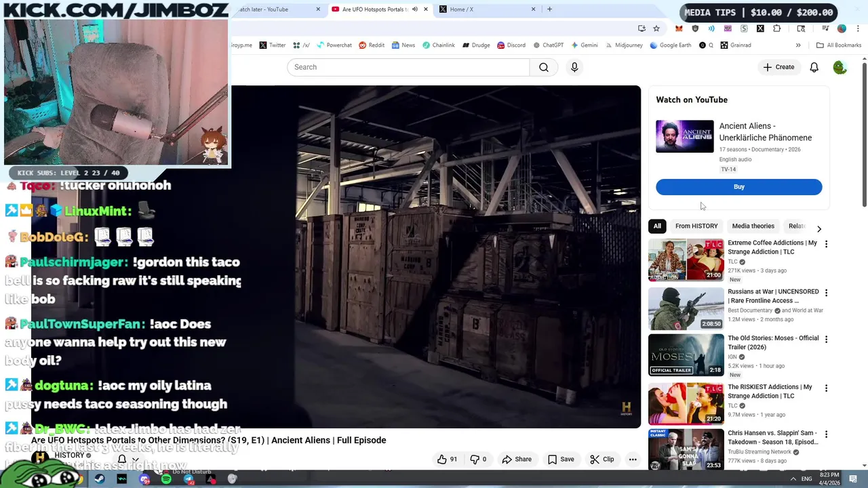
Task: Open options menu for Russians at War
Action: (x=826, y=293)
